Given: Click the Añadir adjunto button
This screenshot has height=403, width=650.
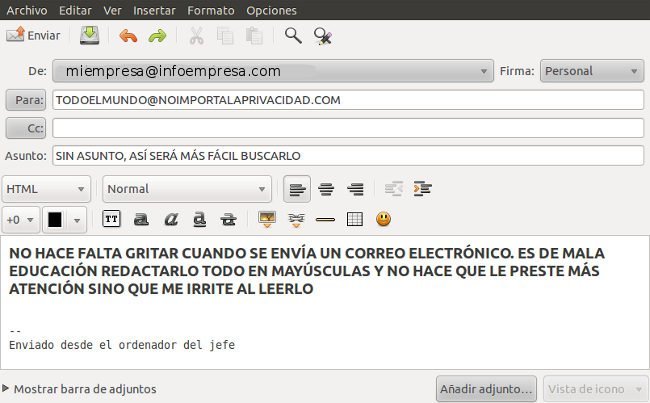Looking at the screenshot, I should 486,389.
